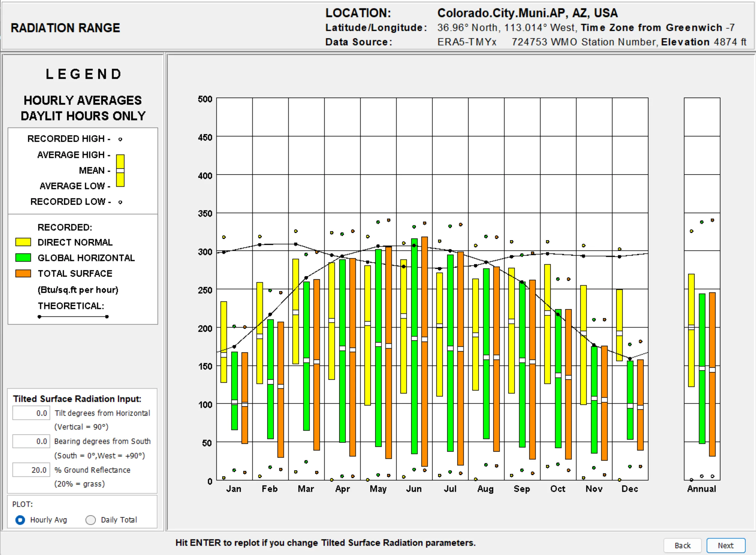Click the 500 y-axis label
756x555 pixels.
coord(205,99)
